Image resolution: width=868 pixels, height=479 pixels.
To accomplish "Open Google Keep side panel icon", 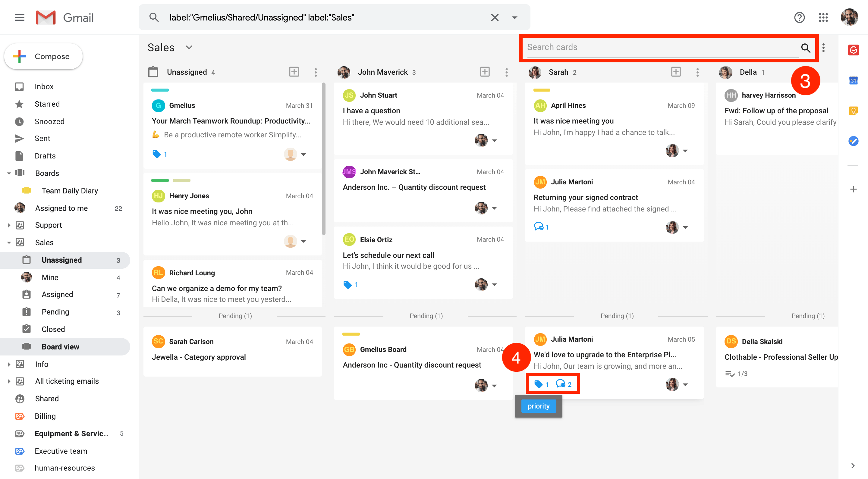I will (853, 111).
